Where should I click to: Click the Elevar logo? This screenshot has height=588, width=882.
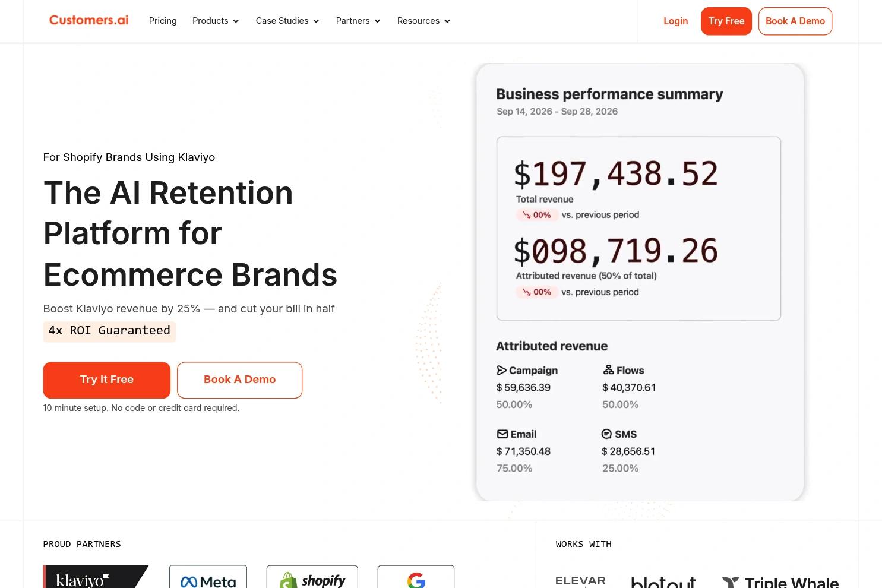click(580, 581)
